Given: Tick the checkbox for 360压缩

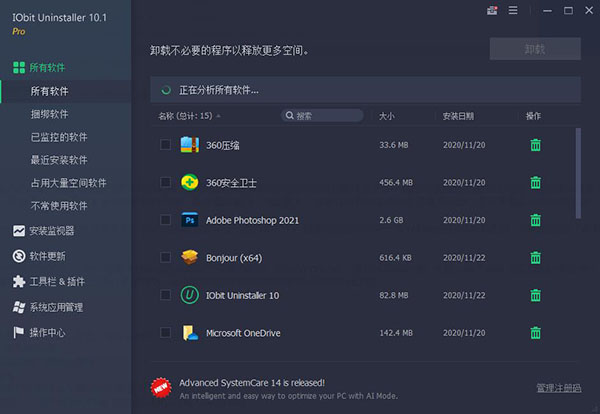Looking at the screenshot, I should 165,145.
